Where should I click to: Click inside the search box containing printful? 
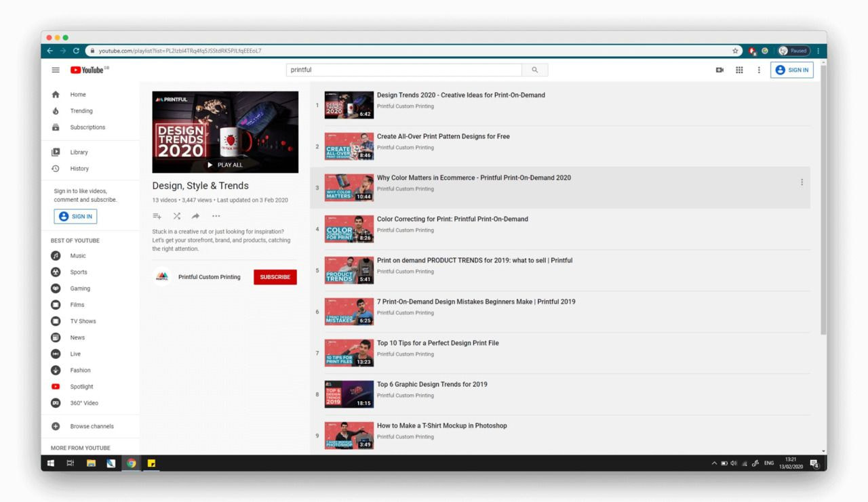pyautogui.click(x=404, y=70)
